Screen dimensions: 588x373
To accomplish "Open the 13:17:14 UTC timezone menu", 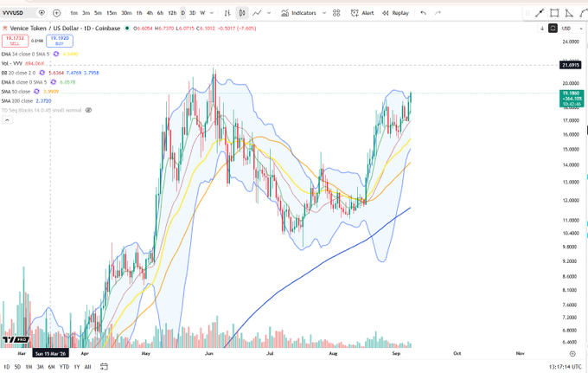I will [566, 367].
